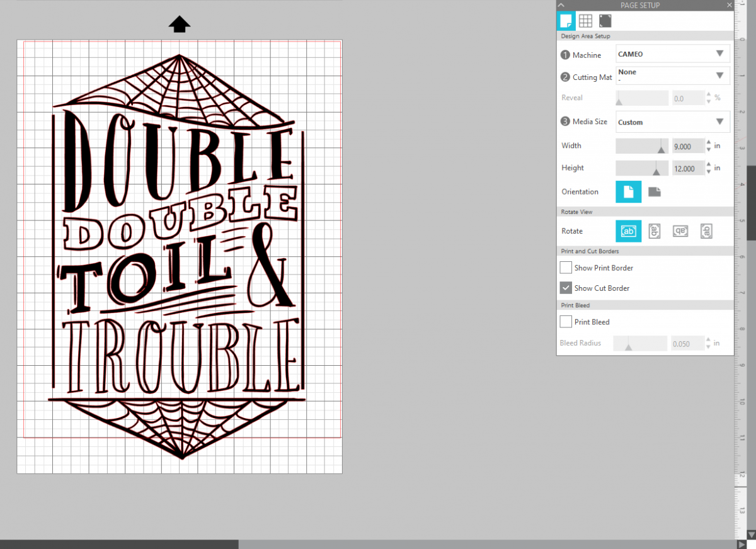The image size is (756, 549).
Task: Open the Machine dropdown showing CAMEO
Action: pos(672,54)
